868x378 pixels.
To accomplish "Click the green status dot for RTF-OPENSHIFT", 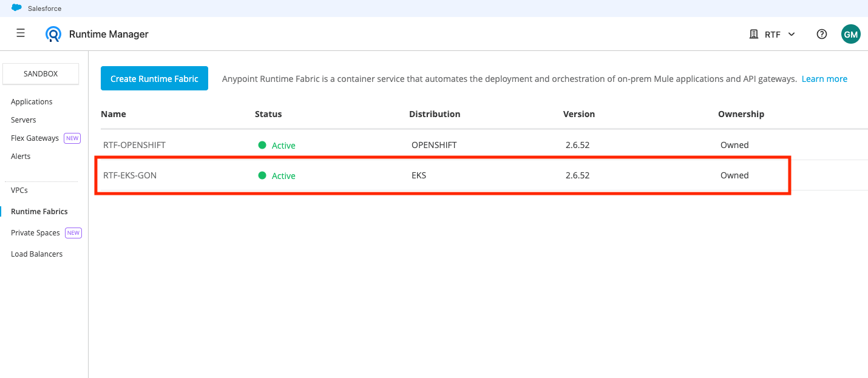I will pos(262,145).
